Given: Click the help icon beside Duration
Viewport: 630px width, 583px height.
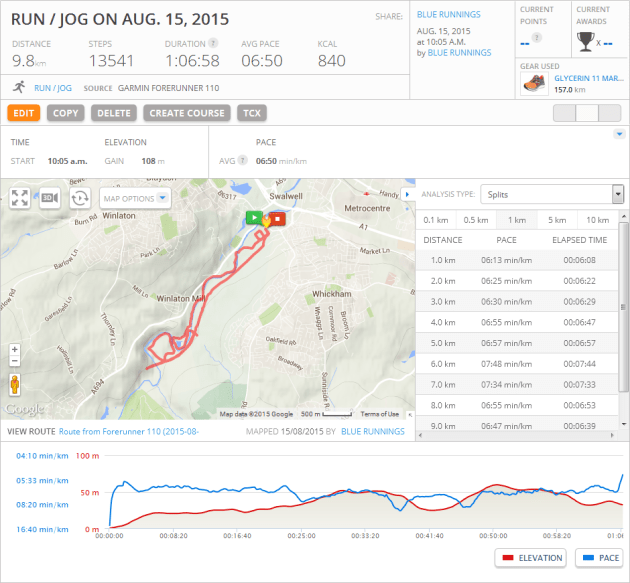Looking at the screenshot, I should tap(213, 44).
